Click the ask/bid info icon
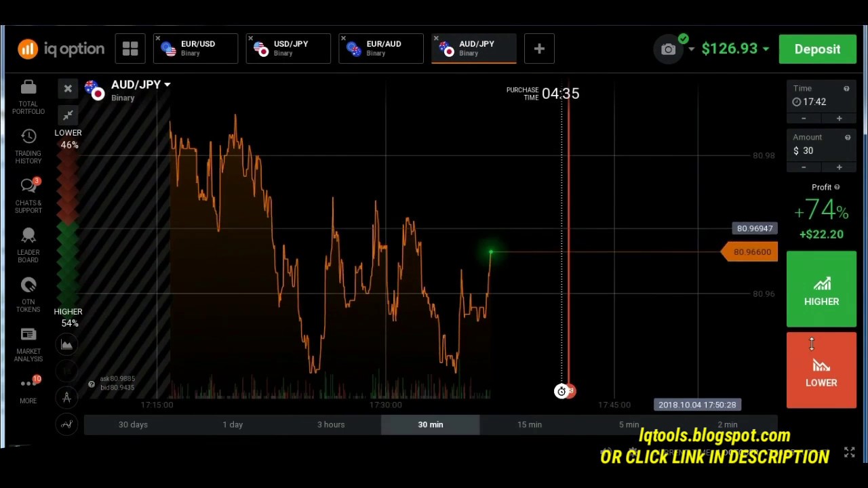 click(92, 384)
